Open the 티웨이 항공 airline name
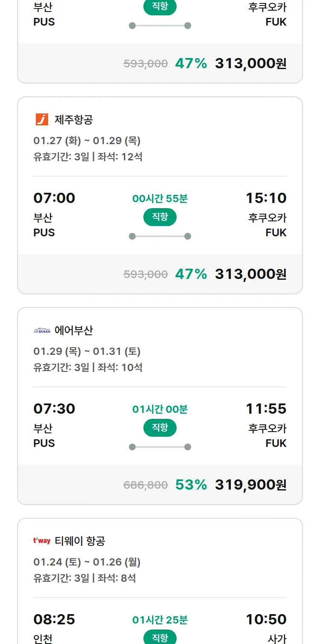 [x=80, y=541]
